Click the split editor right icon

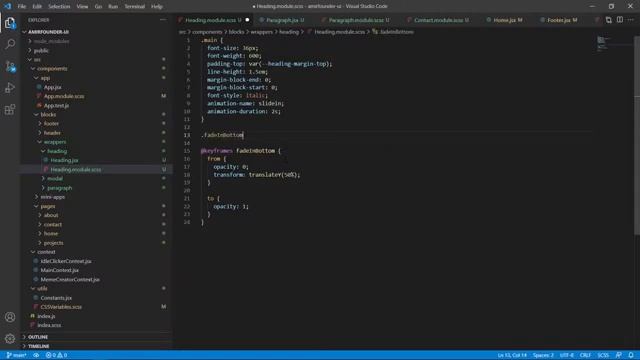tap(620, 20)
